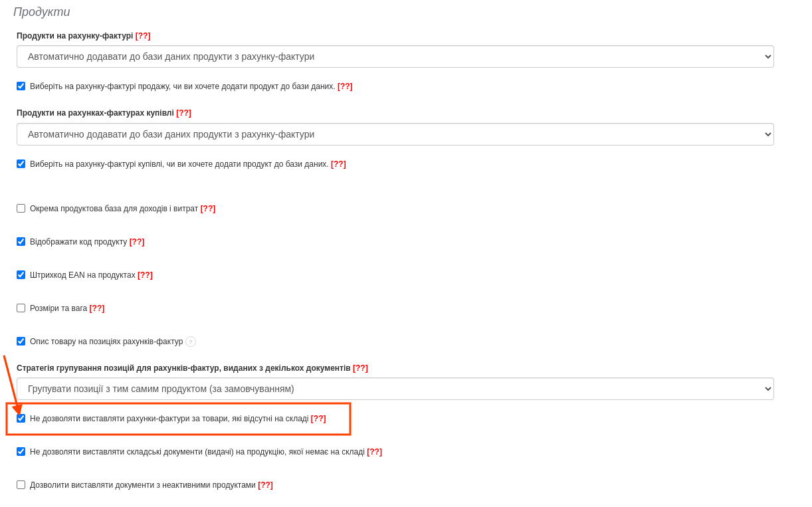The height and width of the screenshot is (507, 812).
Task: Open the grouping strategy dropdown
Action: coord(395,388)
